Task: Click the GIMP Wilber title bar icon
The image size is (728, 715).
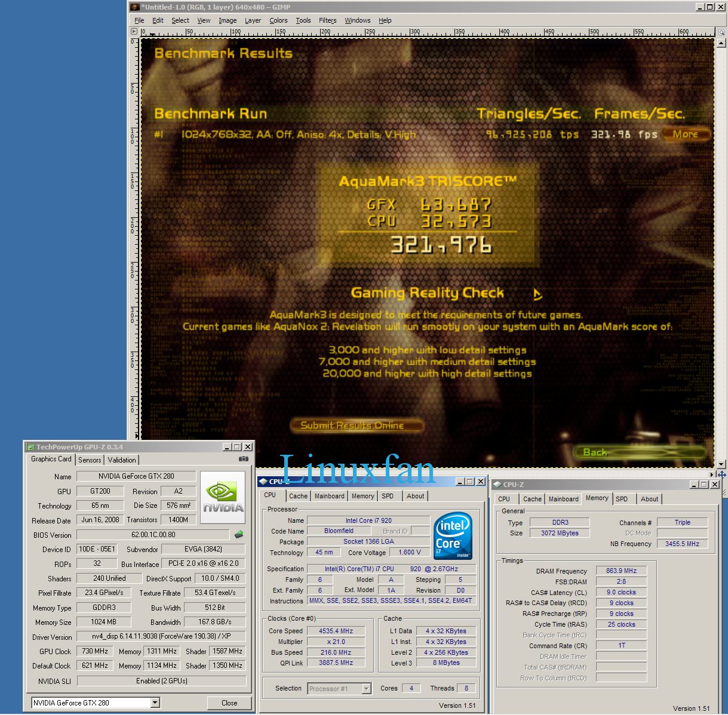Action: pos(135,7)
